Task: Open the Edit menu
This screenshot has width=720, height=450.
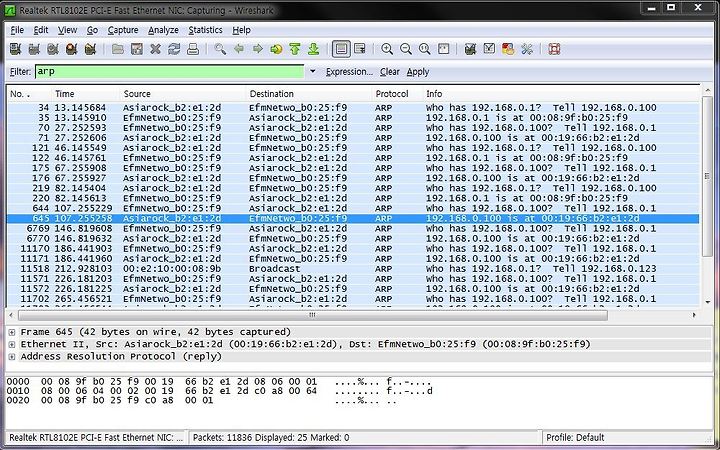Action: (41, 30)
